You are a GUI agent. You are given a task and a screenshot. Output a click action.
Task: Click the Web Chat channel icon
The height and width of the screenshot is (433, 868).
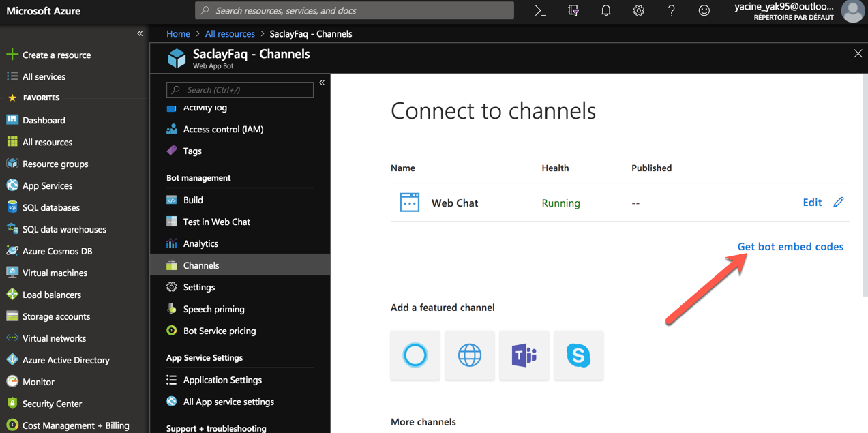410,203
